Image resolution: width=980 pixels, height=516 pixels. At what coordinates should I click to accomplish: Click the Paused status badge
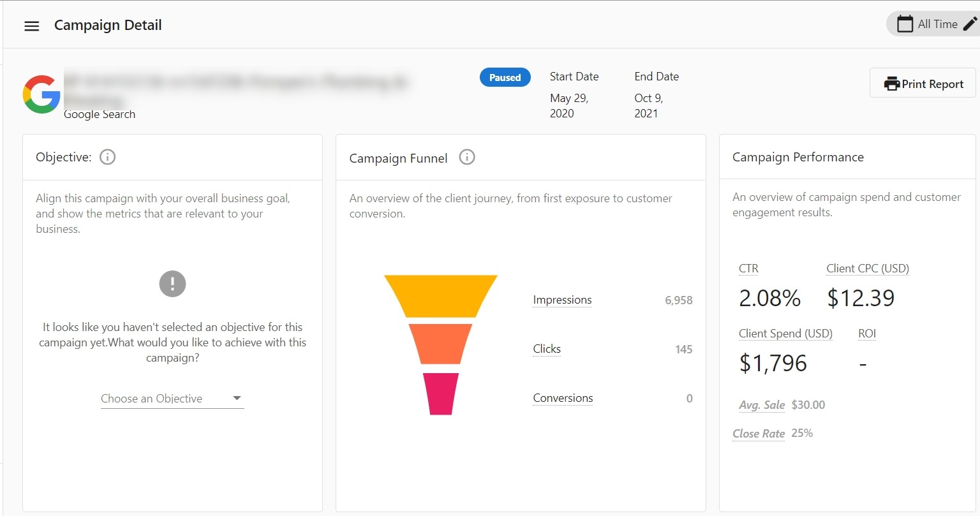click(505, 77)
